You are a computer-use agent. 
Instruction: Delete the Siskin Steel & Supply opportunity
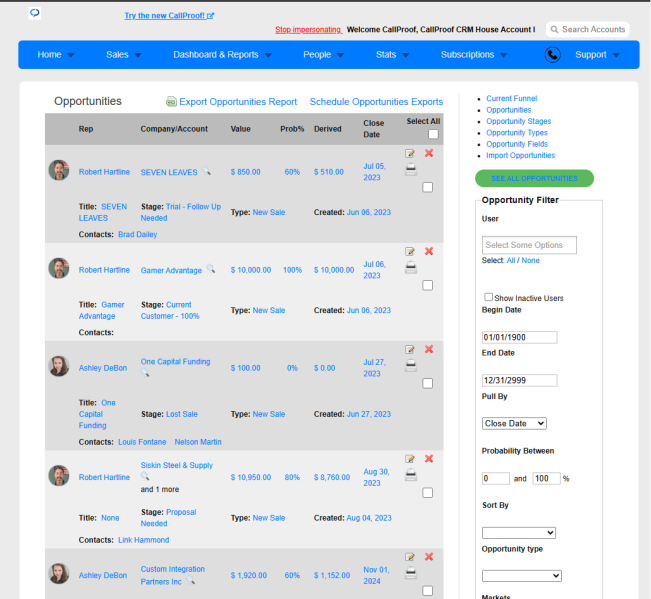[x=429, y=459]
